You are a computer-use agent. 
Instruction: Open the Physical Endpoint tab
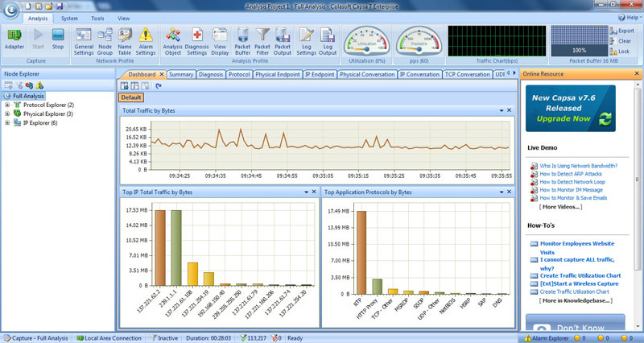(278, 74)
